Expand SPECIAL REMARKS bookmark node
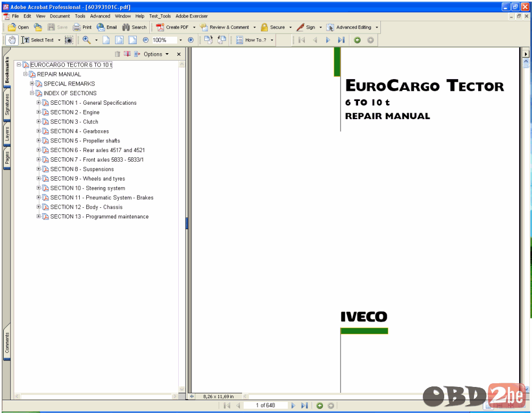532x413 pixels. click(x=32, y=83)
